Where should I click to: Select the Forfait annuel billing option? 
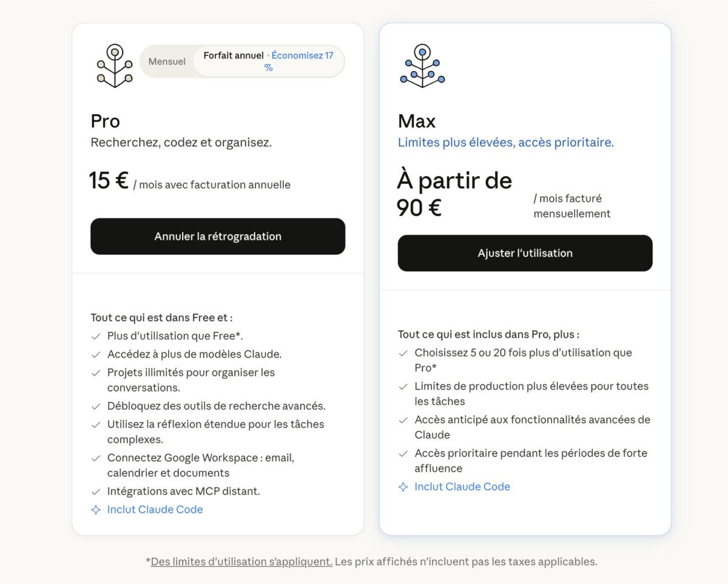(x=234, y=56)
